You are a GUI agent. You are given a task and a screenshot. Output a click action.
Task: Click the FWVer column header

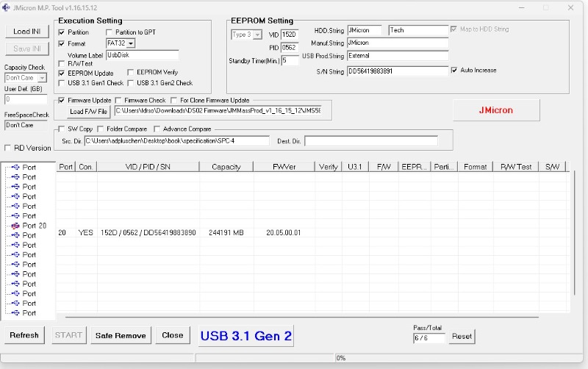(284, 167)
